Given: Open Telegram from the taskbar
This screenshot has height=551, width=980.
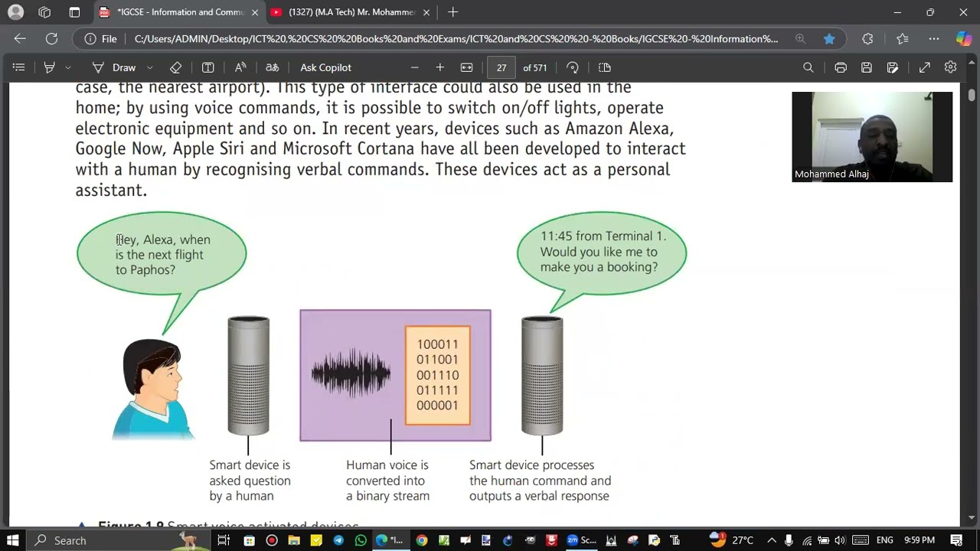Looking at the screenshot, I should pos(338,540).
